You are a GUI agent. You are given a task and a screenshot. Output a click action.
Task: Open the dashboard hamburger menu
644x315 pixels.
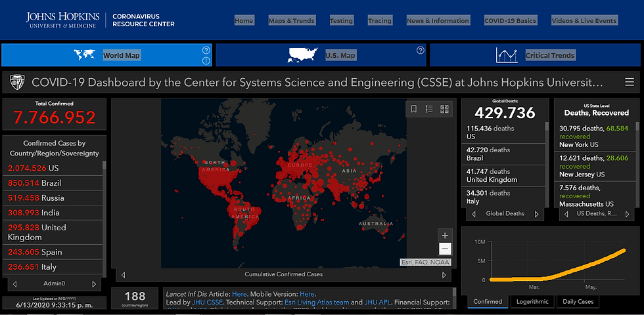click(630, 83)
